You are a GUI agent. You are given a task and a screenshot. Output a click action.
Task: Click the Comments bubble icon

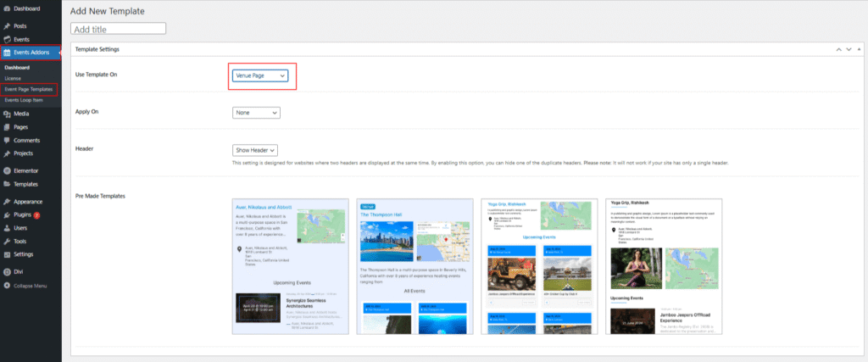click(x=7, y=140)
